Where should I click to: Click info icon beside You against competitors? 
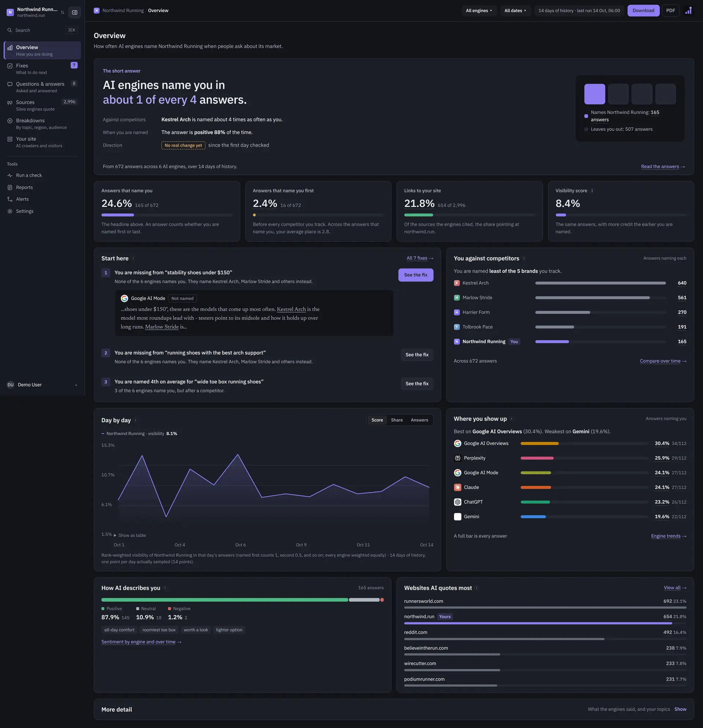pos(524,258)
